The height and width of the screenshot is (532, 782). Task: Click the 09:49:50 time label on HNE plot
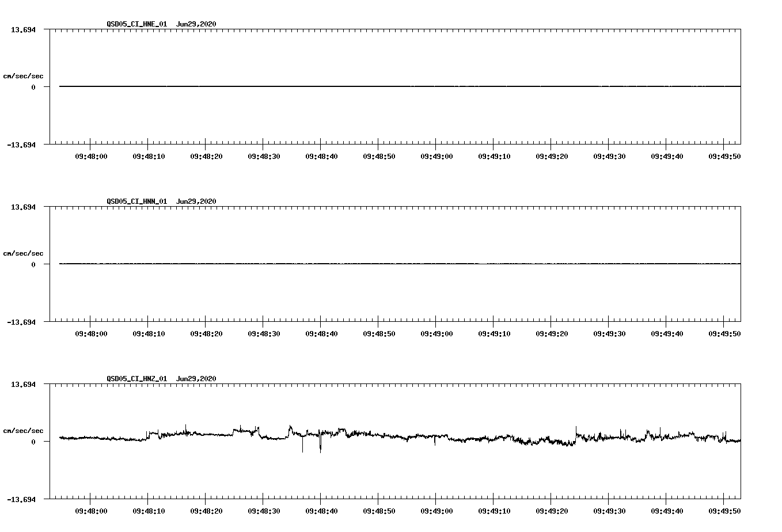[724, 157]
